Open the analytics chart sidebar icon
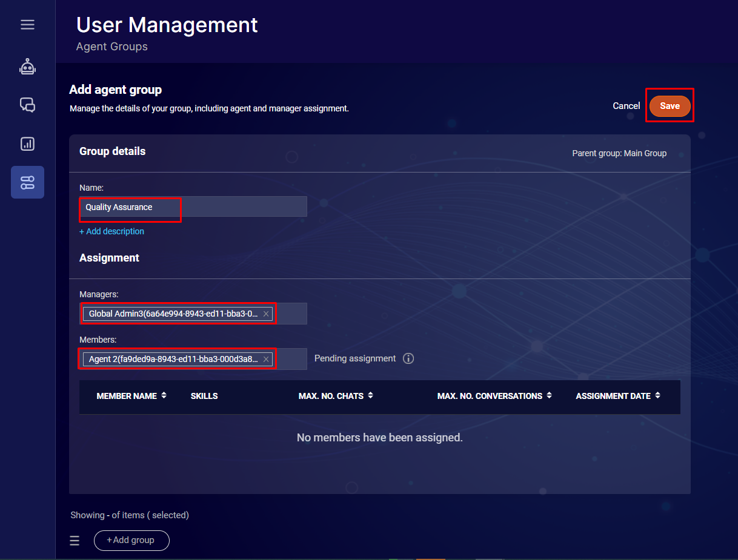The height and width of the screenshot is (560, 738). (27, 144)
